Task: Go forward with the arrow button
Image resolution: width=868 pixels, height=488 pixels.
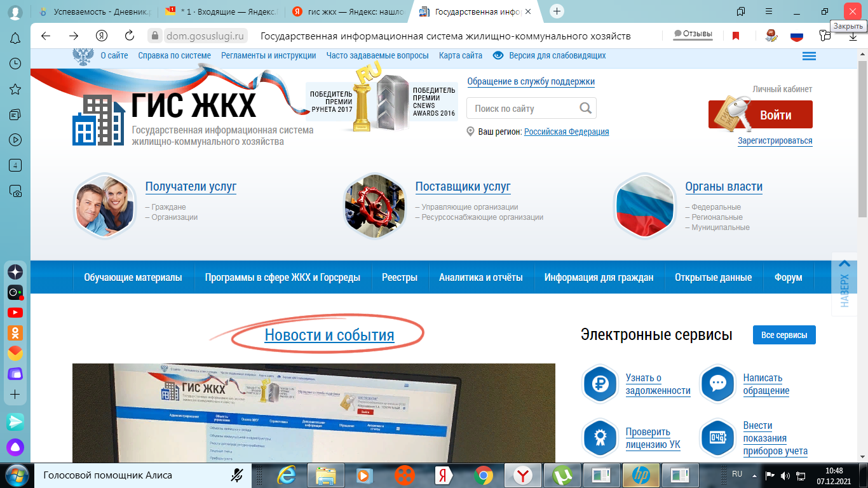Action: coord(74,36)
